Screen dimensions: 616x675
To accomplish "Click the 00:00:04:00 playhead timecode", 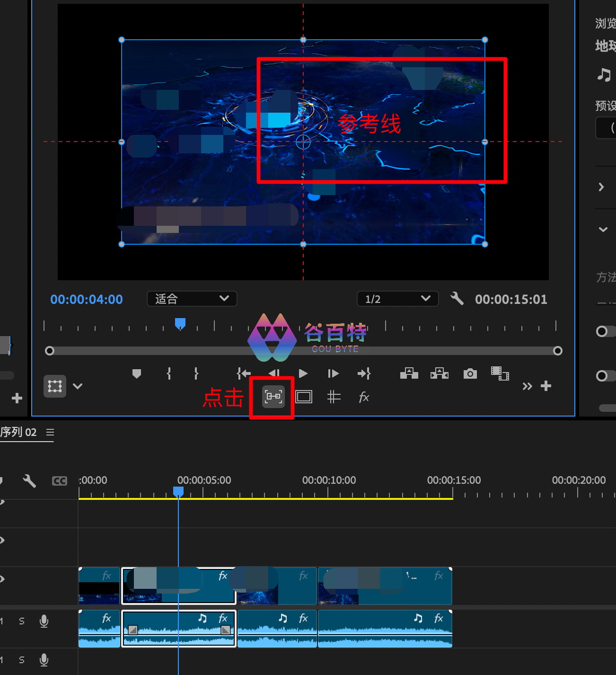I will pos(87,299).
